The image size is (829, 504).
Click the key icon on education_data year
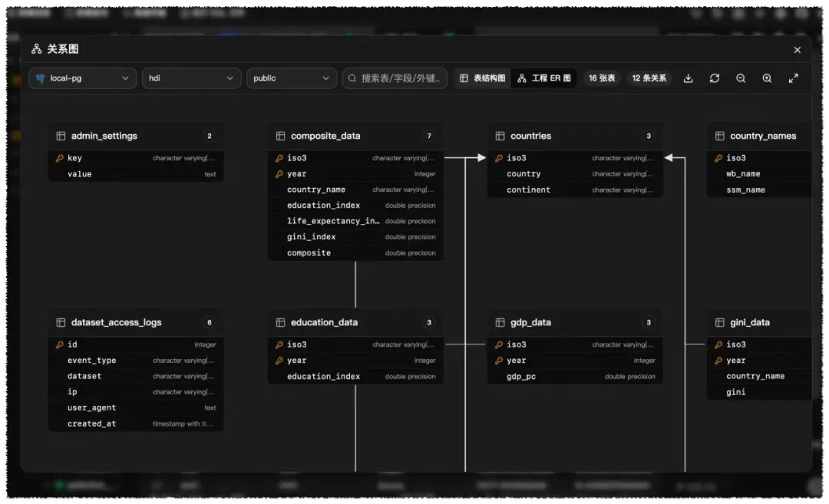coord(279,361)
